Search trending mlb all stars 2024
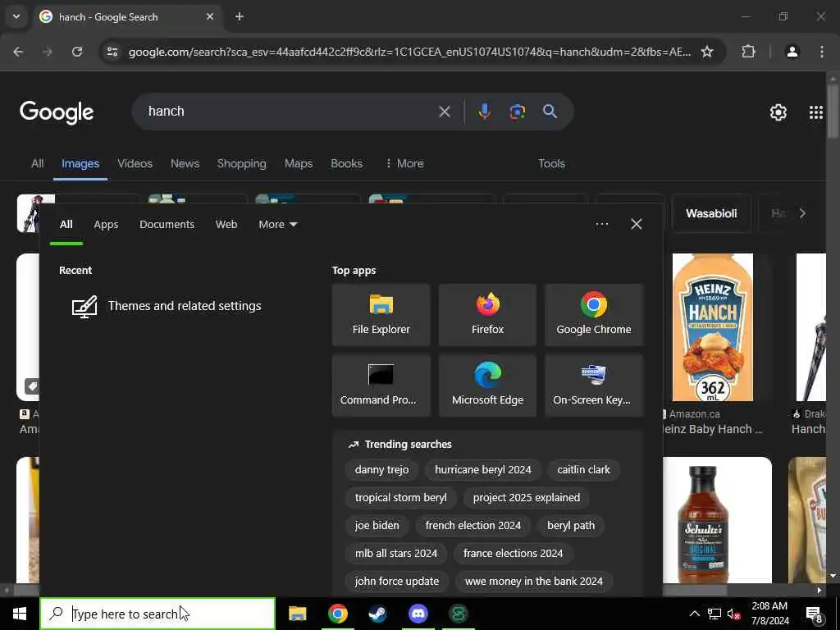This screenshot has width=840, height=630. [x=396, y=554]
